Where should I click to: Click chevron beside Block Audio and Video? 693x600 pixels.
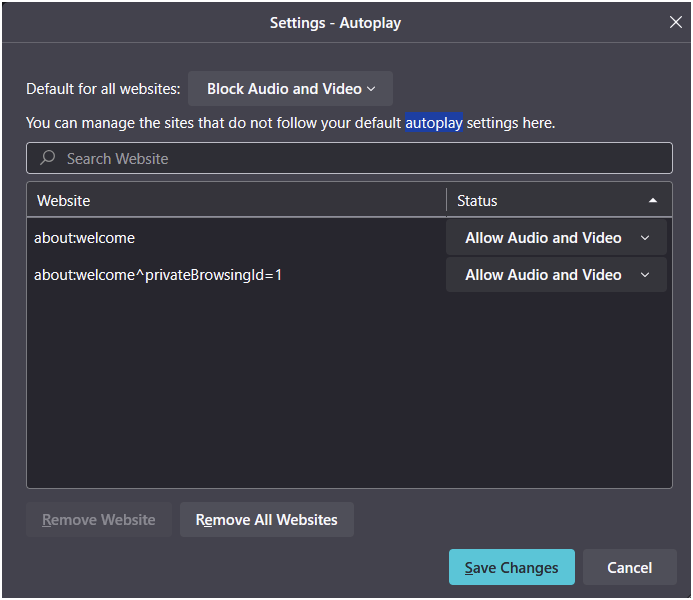pos(371,89)
